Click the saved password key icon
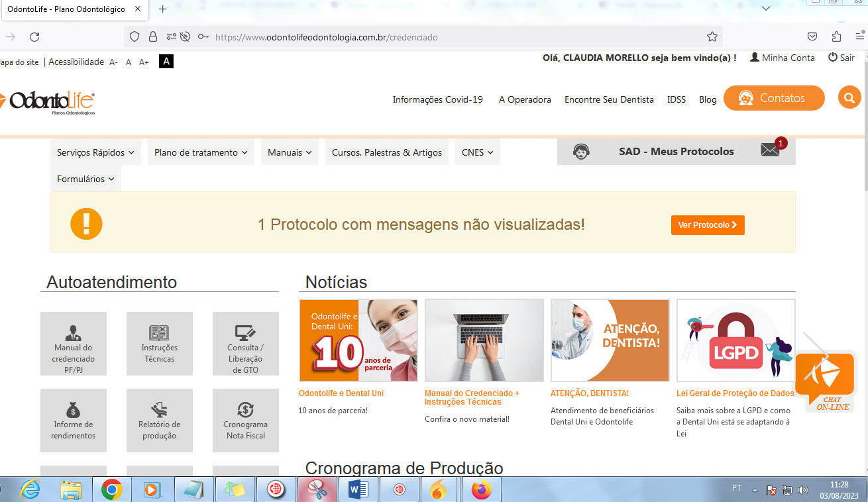 (x=203, y=37)
